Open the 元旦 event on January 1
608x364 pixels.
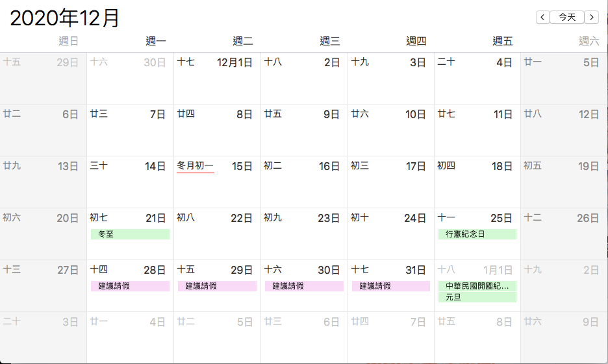(x=477, y=297)
